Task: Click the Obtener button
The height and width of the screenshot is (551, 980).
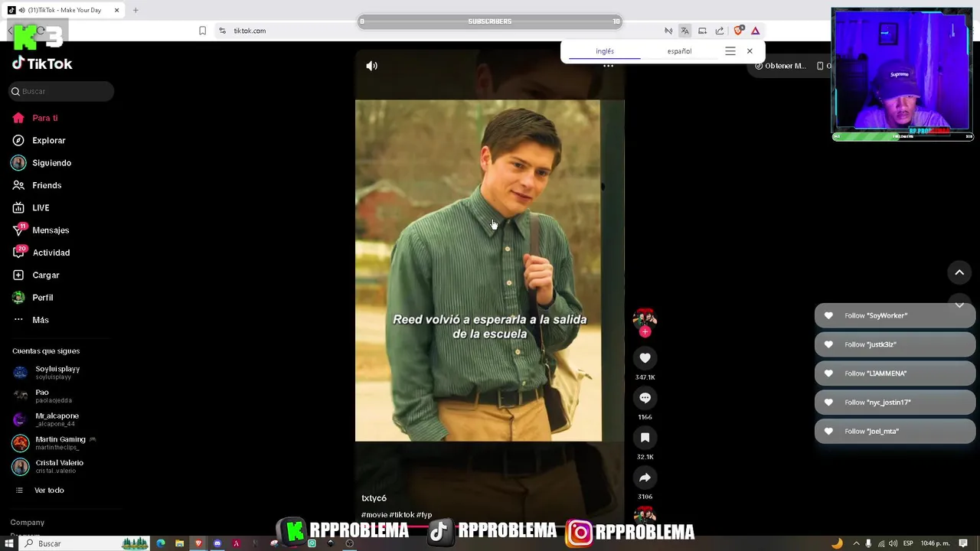Action: (x=780, y=66)
